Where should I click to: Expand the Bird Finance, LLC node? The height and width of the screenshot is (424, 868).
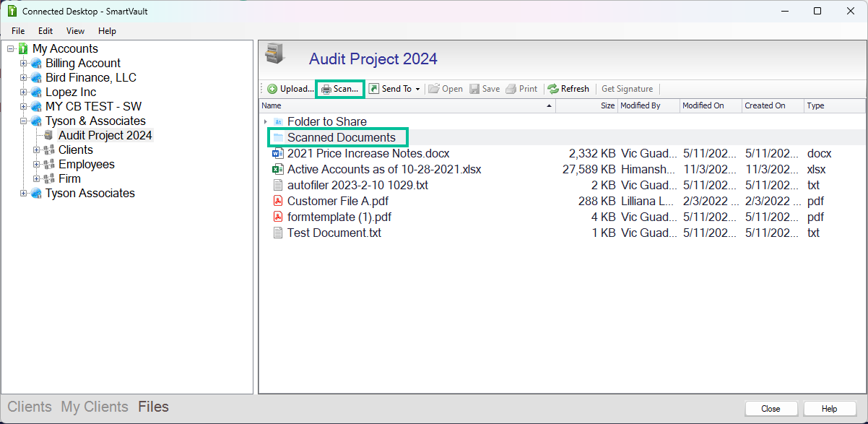click(23, 77)
